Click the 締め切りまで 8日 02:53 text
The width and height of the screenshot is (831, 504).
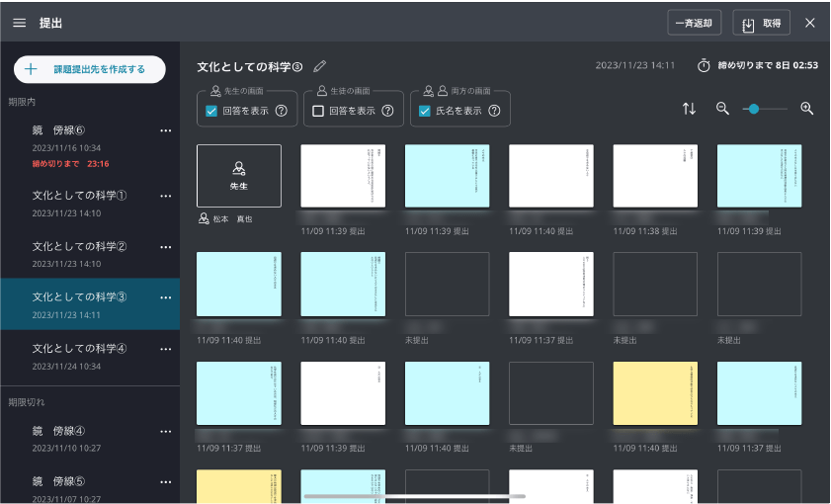coord(768,65)
